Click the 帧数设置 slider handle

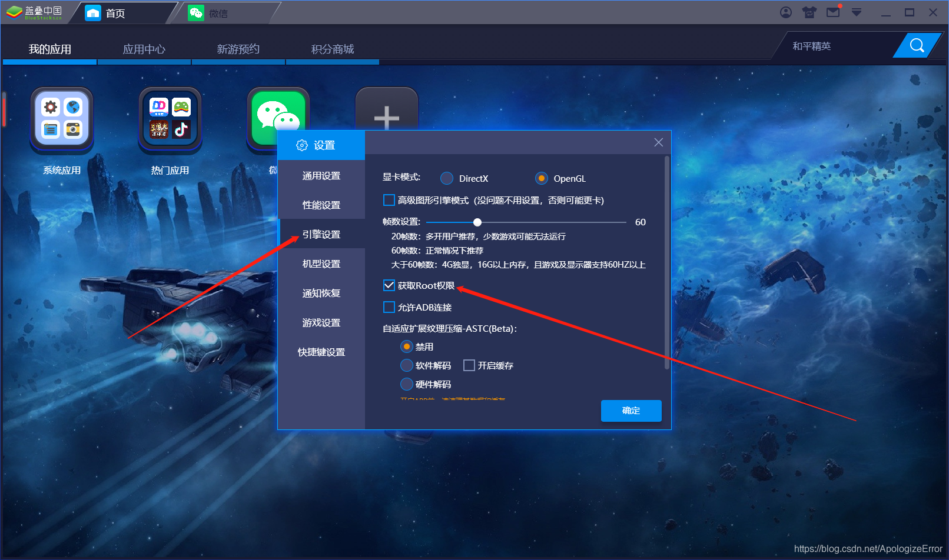point(477,222)
